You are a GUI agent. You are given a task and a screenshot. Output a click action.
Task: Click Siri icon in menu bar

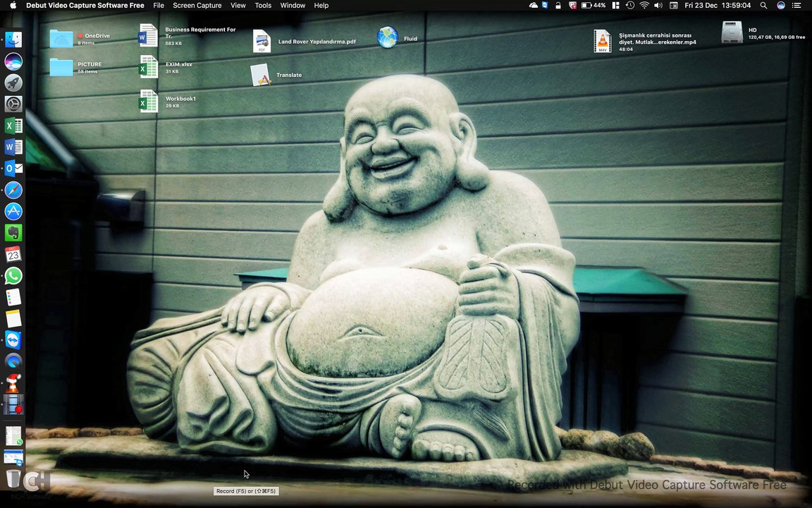coord(781,5)
